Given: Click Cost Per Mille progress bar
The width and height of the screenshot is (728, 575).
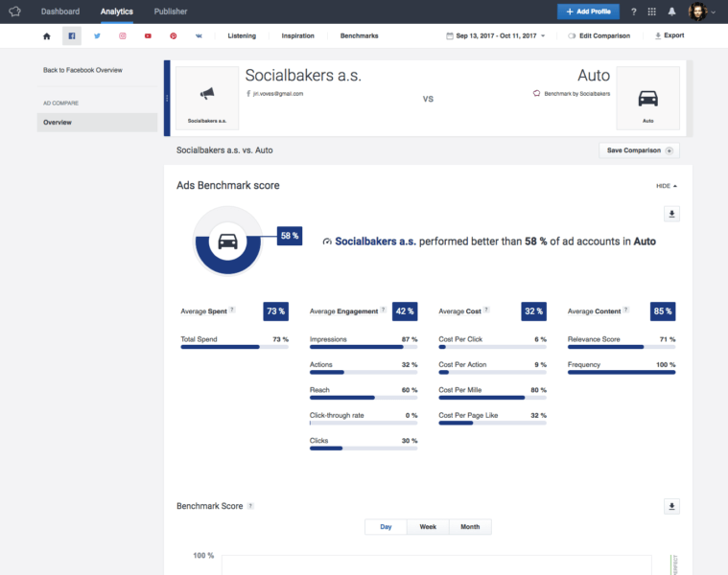Looking at the screenshot, I should point(493,398).
